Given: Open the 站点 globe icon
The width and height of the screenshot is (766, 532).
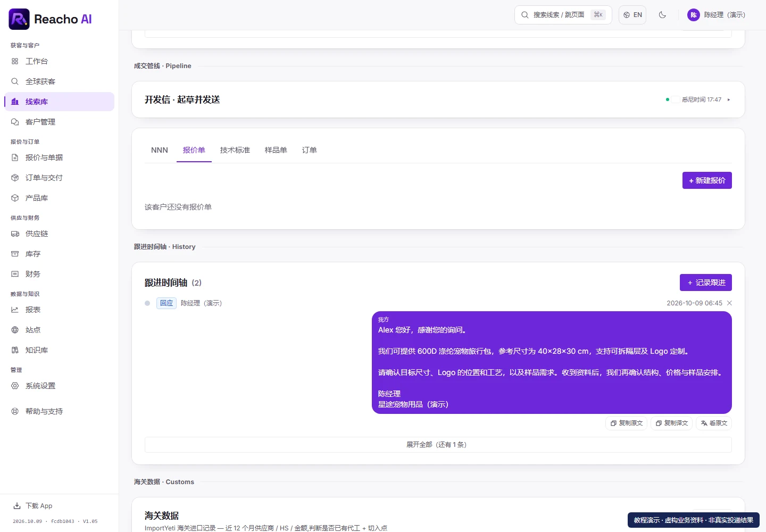Looking at the screenshot, I should pyautogui.click(x=15, y=330).
